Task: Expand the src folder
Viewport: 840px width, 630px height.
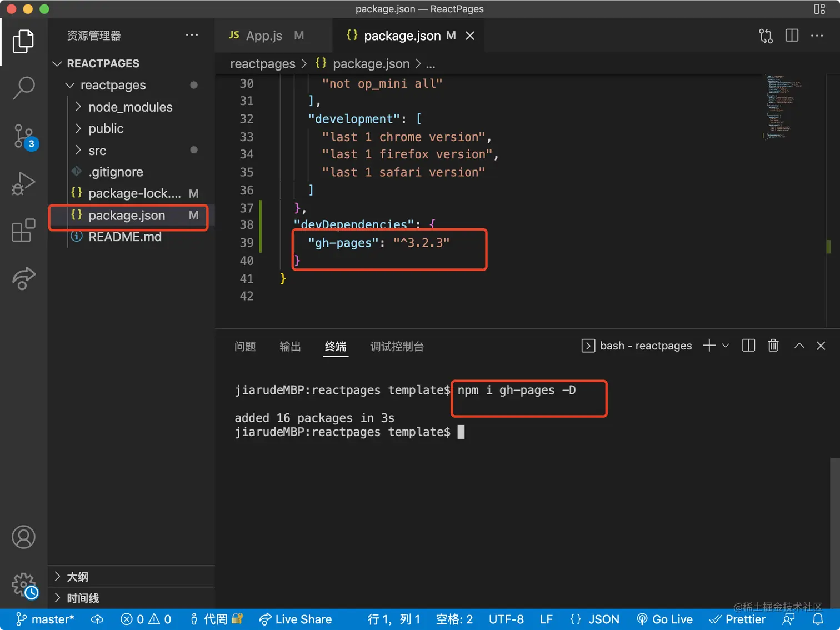Action: tap(78, 150)
